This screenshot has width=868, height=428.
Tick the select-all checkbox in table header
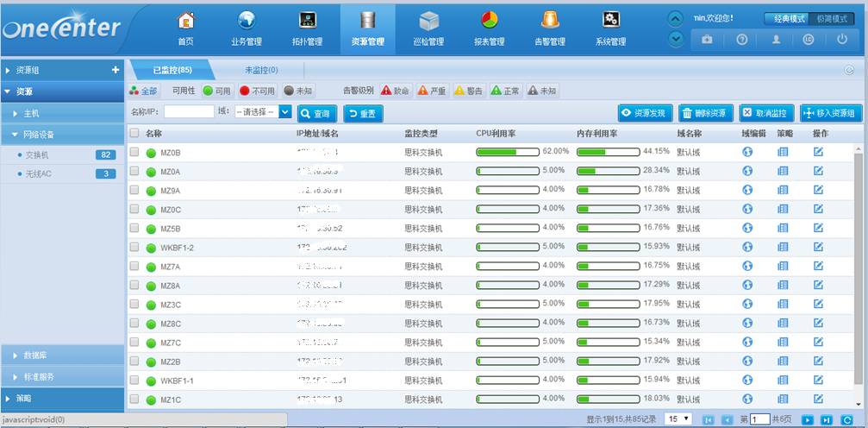134,134
